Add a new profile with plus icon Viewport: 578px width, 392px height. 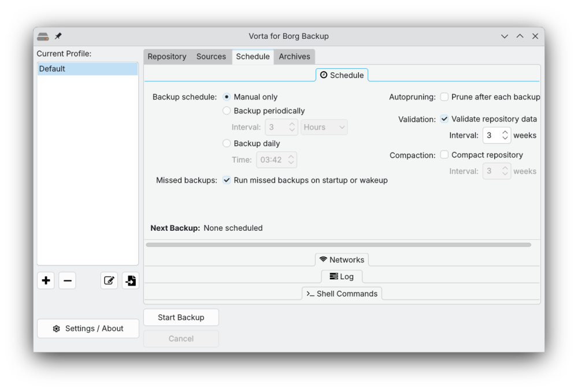click(x=46, y=281)
